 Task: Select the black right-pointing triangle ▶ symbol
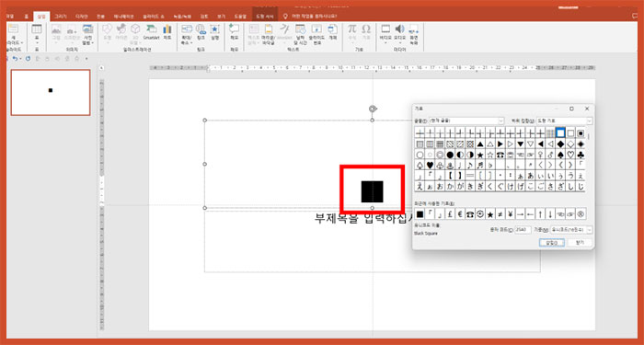pyautogui.click(x=500, y=144)
